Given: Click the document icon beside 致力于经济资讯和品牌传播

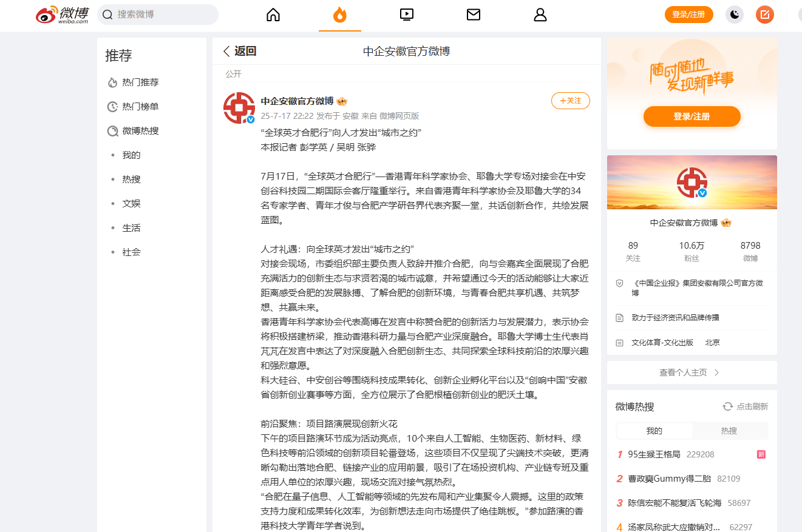Looking at the screenshot, I should [x=619, y=318].
